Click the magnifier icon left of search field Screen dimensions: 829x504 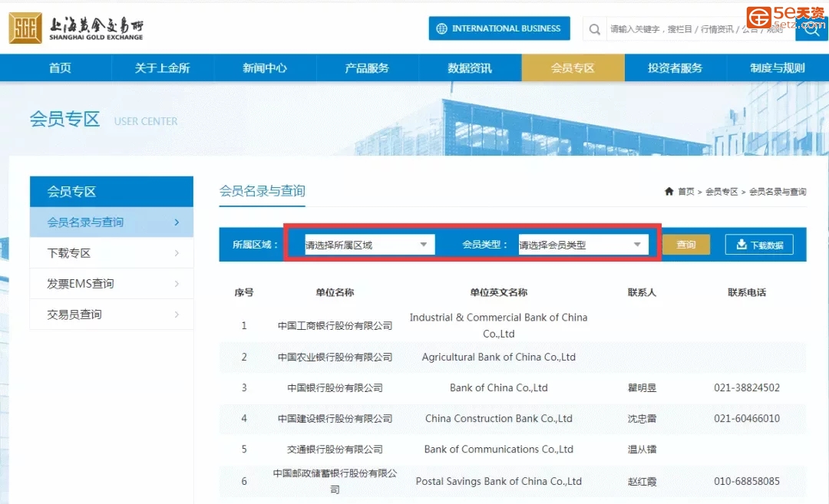(595, 29)
